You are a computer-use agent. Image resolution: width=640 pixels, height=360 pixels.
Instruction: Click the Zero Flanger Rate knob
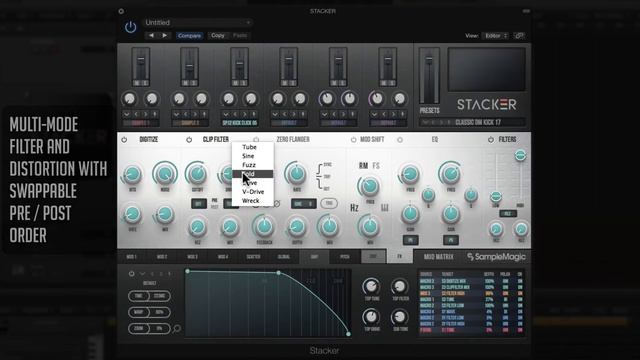point(296,173)
